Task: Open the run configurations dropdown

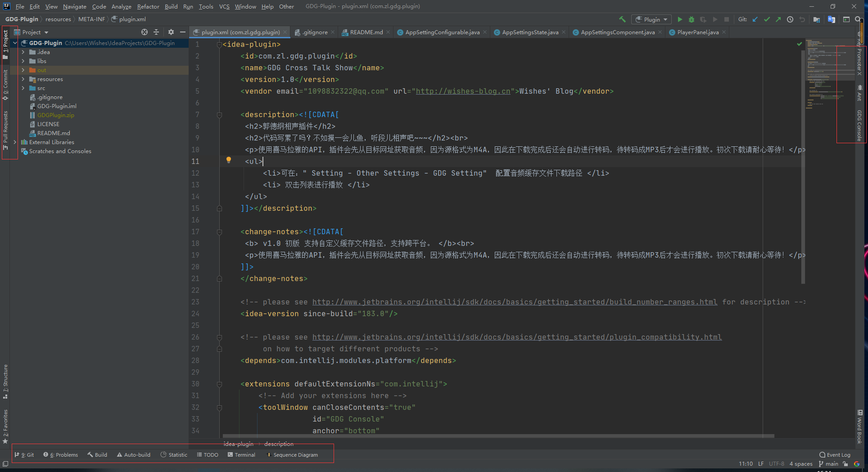Action: (651, 19)
